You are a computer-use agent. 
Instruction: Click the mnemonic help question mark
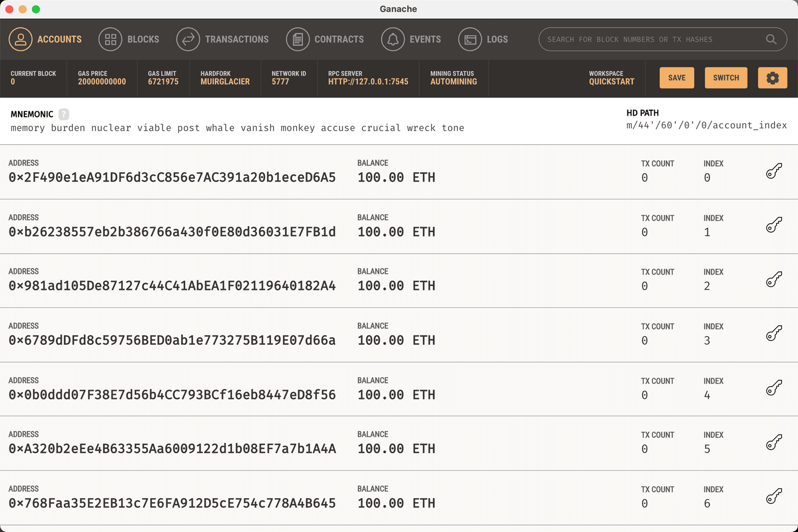click(x=64, y=114)
